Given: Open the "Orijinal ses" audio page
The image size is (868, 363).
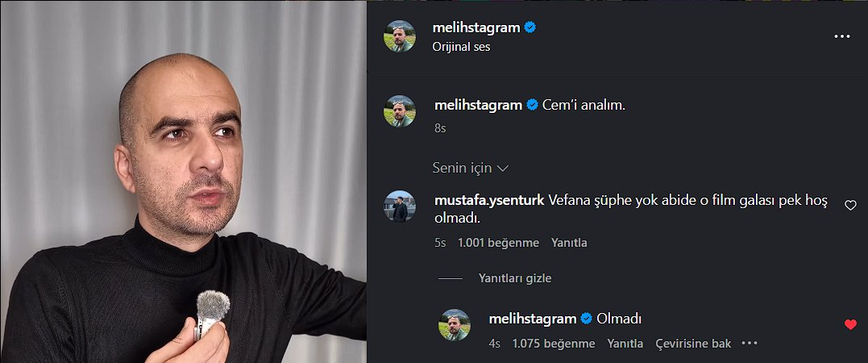Looking at the screenshot, I should [x=461, y=46].
